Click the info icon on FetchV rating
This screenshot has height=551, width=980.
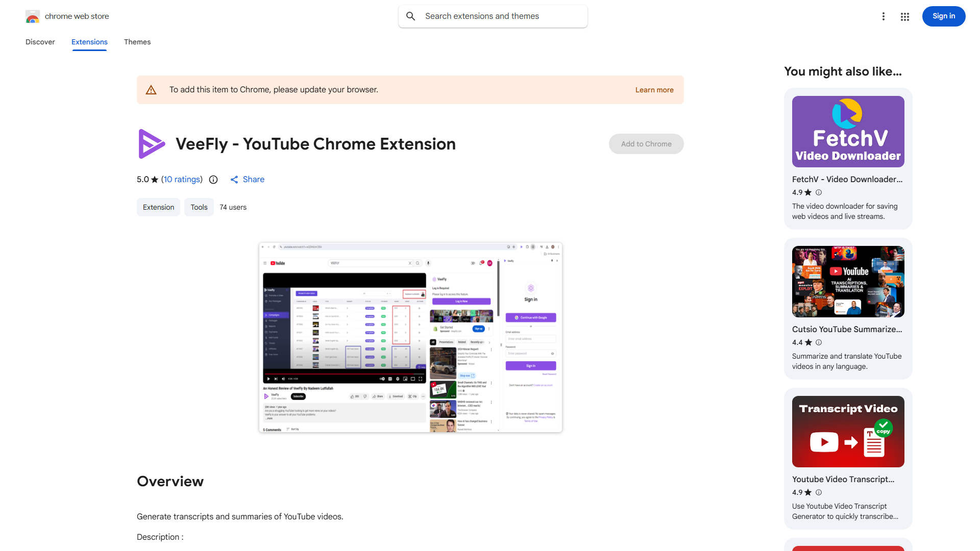[x=818, y=192]
